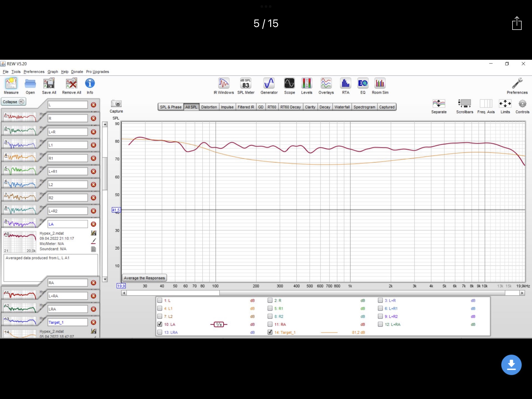Screen dimensions: 532x399
Task: Open the 1/6 smoothing indicator for LA
Action: [219, 324]
